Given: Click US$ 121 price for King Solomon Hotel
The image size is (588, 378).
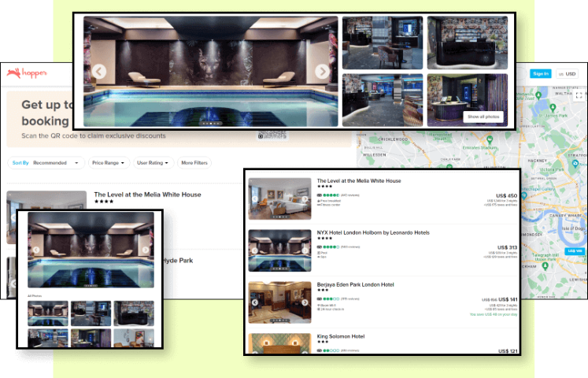Looking at the screenshot, I should (508, 351).
